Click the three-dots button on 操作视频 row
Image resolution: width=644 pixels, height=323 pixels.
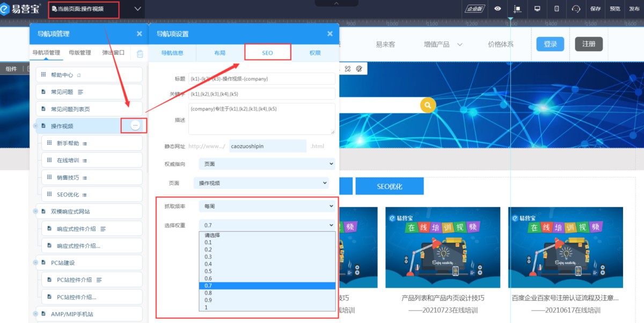135,126
